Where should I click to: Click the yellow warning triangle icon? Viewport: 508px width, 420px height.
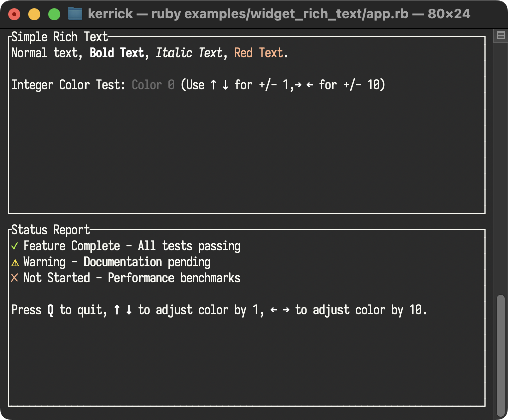(15, 263)
